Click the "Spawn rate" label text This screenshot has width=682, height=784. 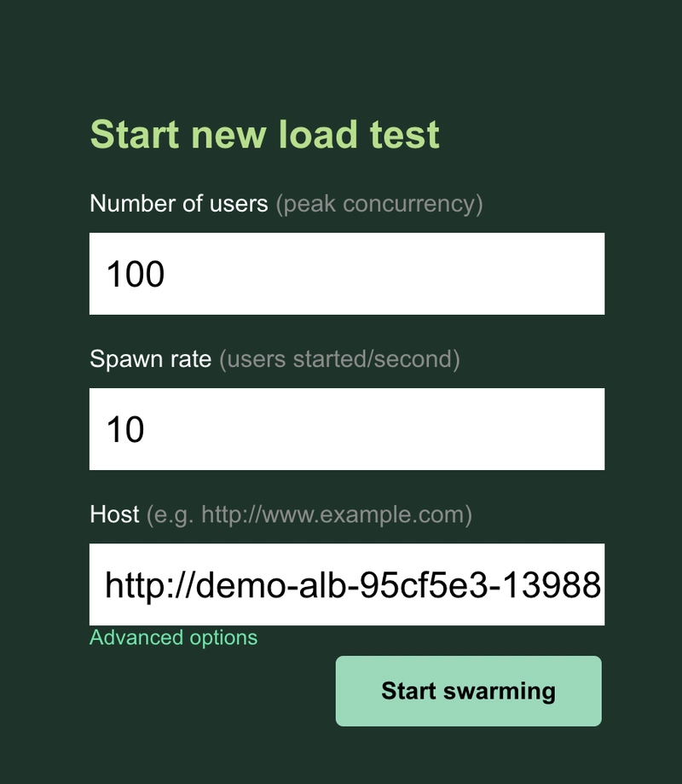pyautogui.click(x=150, y=359)
